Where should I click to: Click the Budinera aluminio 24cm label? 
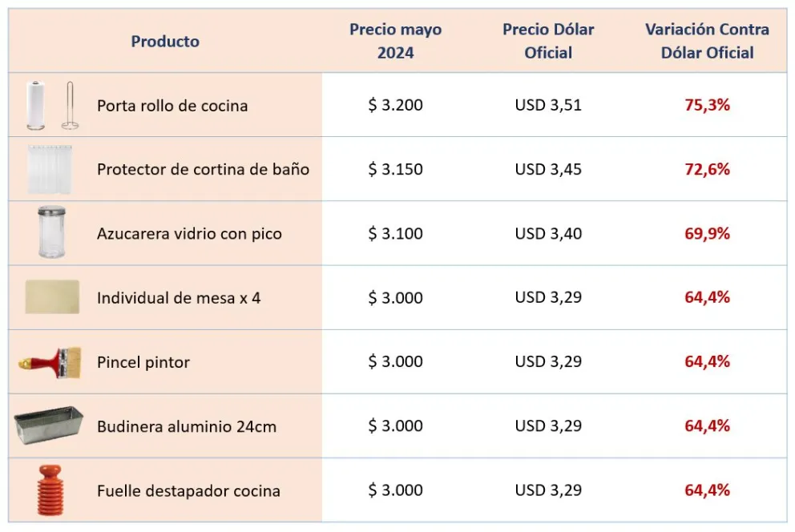(x=187, y=426)
